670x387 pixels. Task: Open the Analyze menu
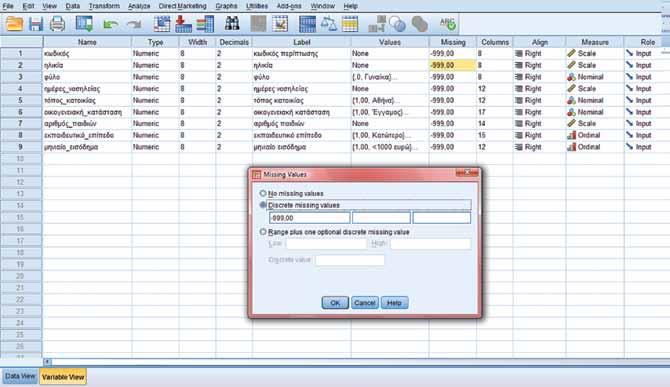139,6
